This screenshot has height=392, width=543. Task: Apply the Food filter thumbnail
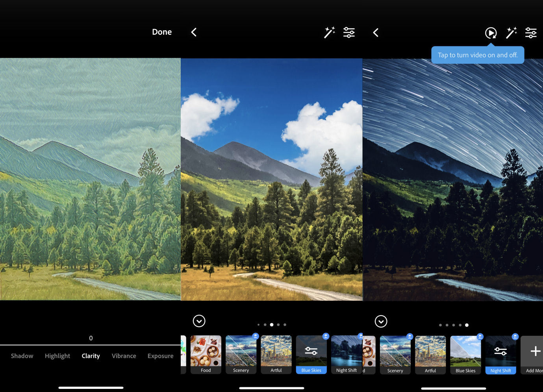pyautogui.click(x=206, y=354)
